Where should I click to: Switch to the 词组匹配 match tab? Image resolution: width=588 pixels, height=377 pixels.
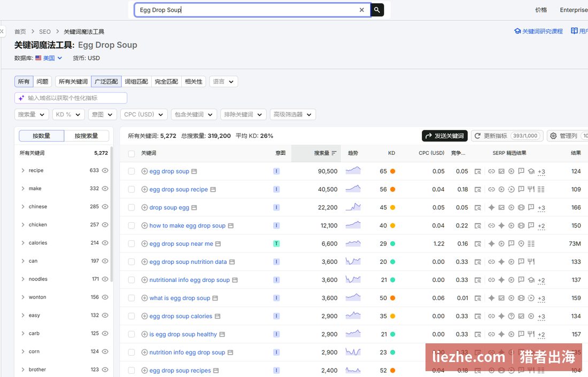tap(136, 82)
